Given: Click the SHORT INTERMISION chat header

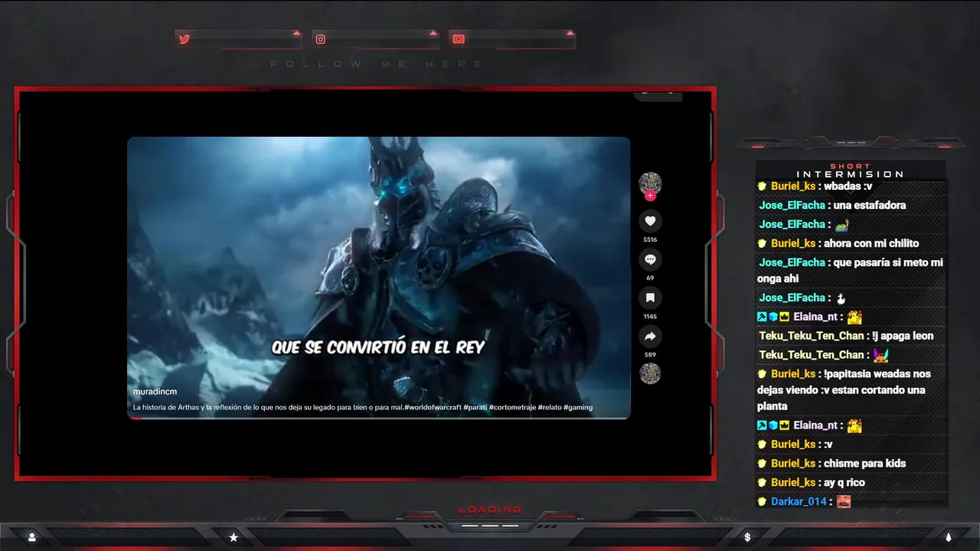Looking at the screenshot, I should (850, 171).
